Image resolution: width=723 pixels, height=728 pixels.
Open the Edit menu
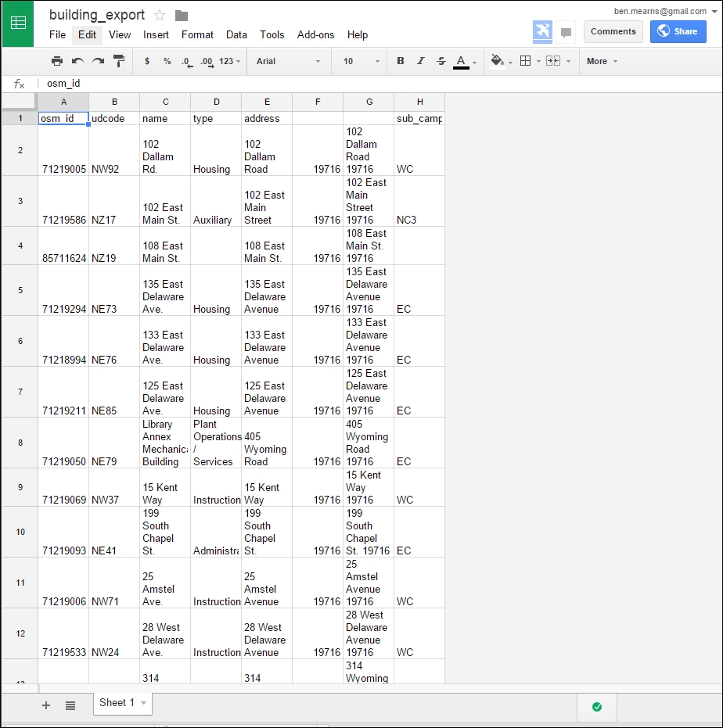[x=86, y=35]
